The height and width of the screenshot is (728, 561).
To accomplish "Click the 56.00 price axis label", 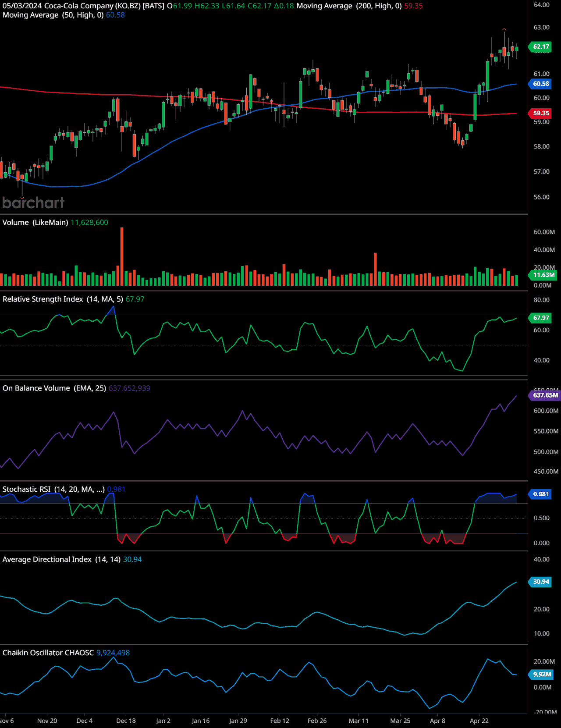I will tap(542, 197).
